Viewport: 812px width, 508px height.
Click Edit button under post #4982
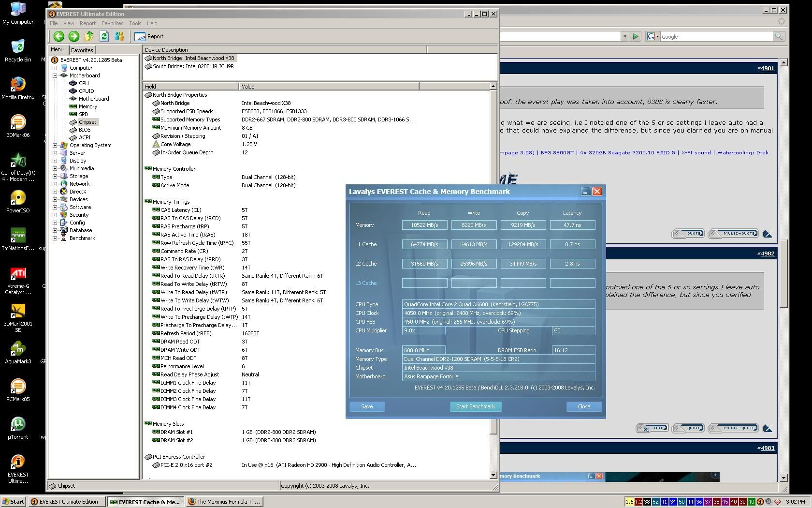pyautogui.click(x=652, y=428)
